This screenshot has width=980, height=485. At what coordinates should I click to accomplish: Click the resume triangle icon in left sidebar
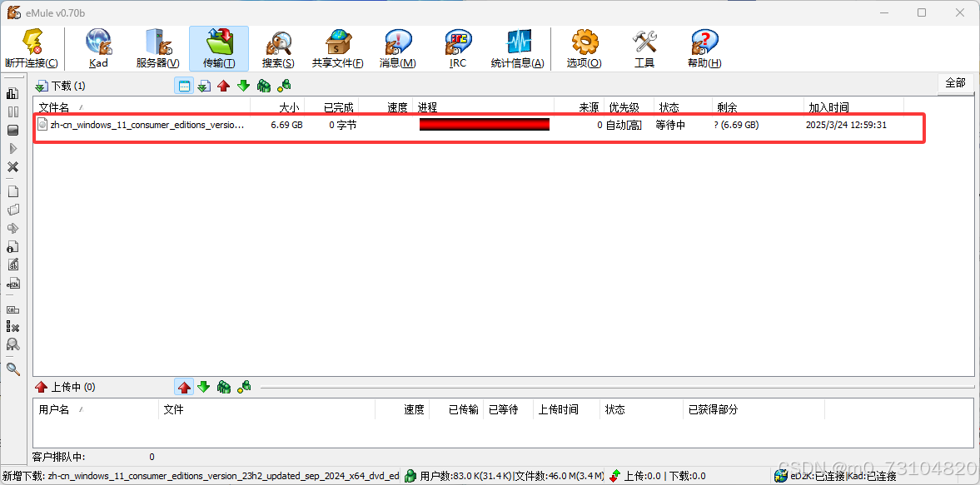click(12, 149)
